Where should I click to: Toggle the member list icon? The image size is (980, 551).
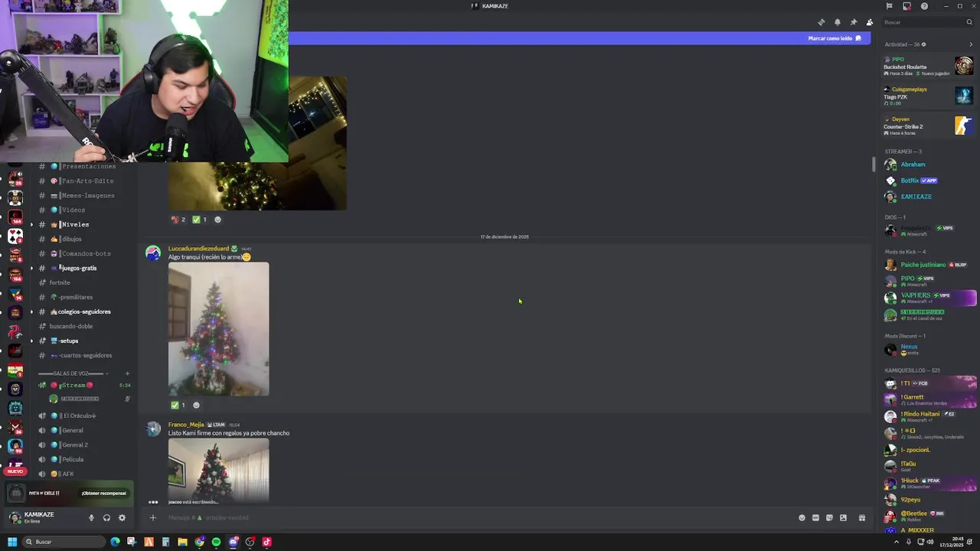click(x=870, y=22)
